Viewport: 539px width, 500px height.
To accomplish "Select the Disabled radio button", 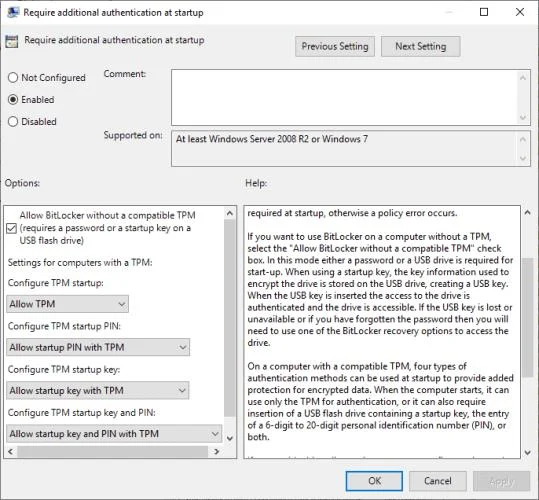I will (x=13, y=121).
